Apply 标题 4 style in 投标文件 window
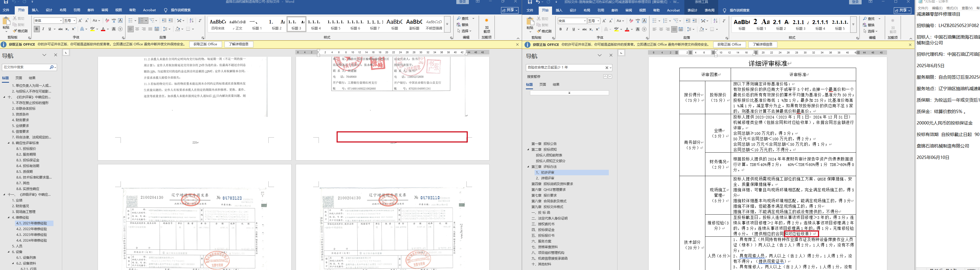 point(316,24)
